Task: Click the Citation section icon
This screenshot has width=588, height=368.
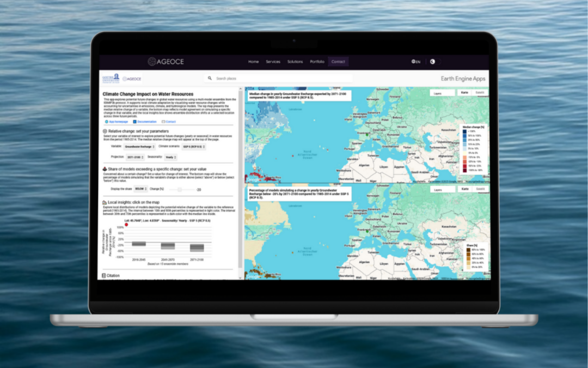Action: click(x=104, y=276)
